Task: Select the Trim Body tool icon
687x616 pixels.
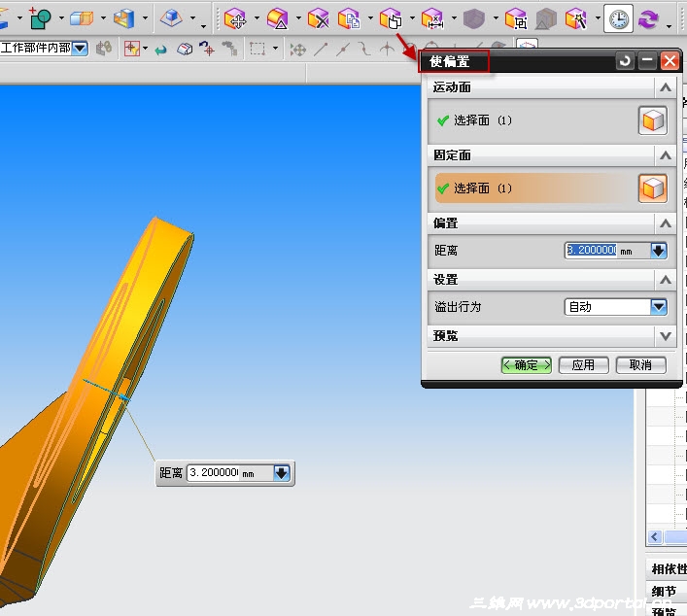Action: pos(82,18)
